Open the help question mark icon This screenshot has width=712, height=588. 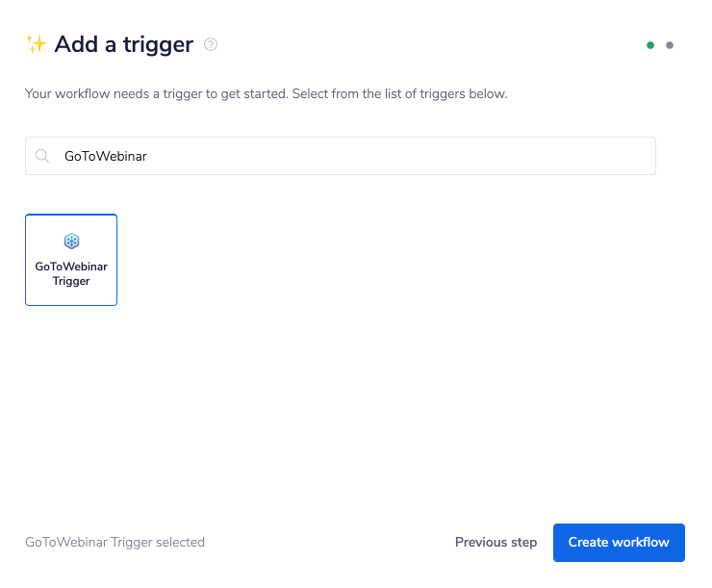coord(212,44)
